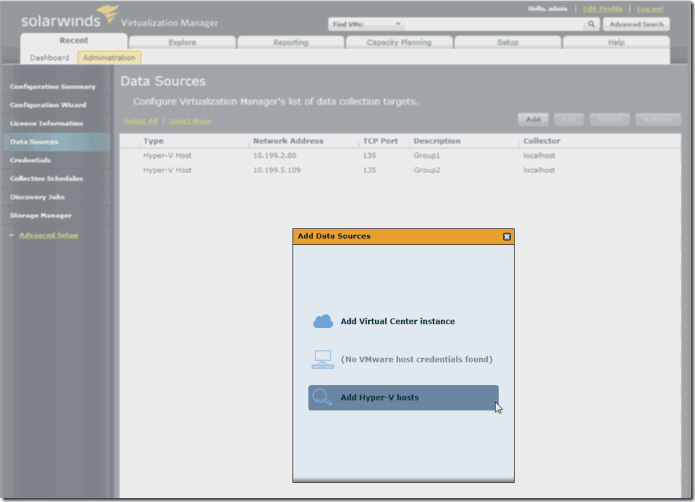
Task: Click the search text input field
Action: pyautogui.click(x=494, y=24)
